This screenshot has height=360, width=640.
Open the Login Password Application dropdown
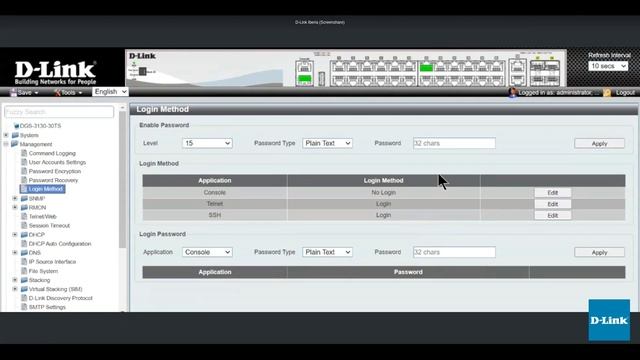207,252
